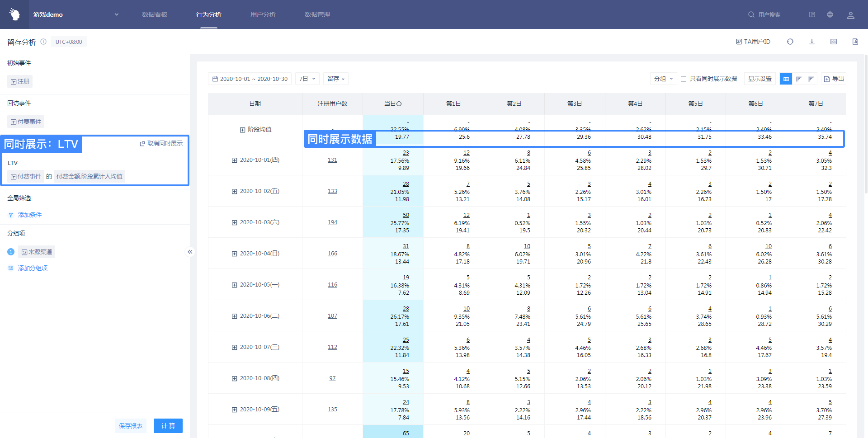The width and height of the screenshot is (868, 438).
Task: Go to the 数据看板 tab
Action: click(154, 14)
